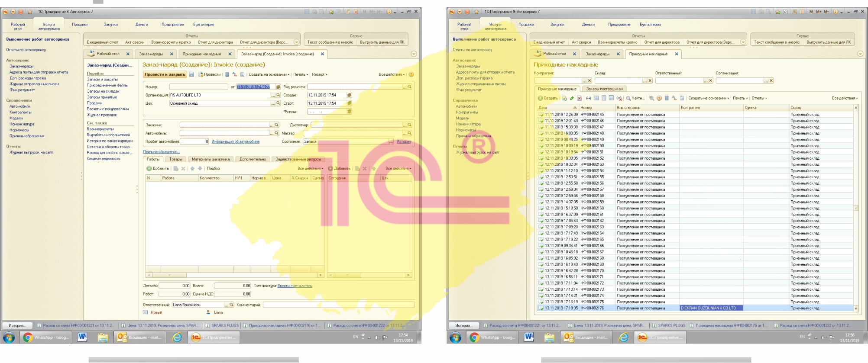The image size is (868, 363).
Task: Open the calendar icon next to the Финиш field
Action: coord(349,112)
